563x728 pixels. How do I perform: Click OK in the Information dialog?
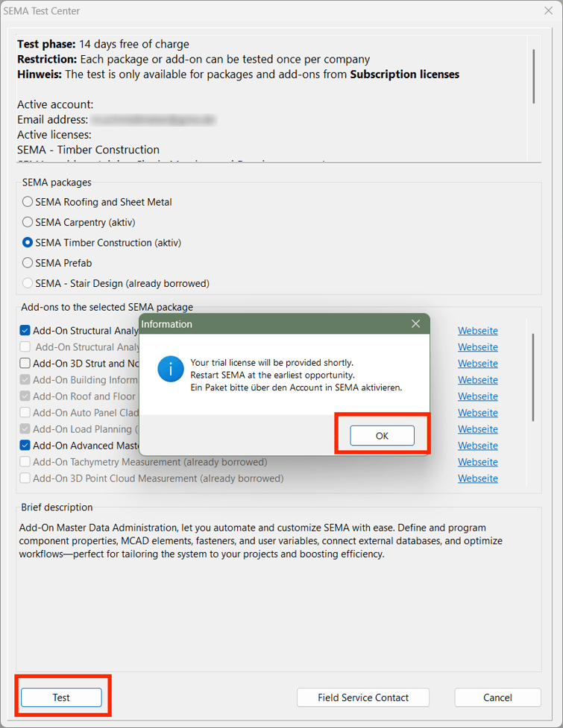tap(382, 436)
